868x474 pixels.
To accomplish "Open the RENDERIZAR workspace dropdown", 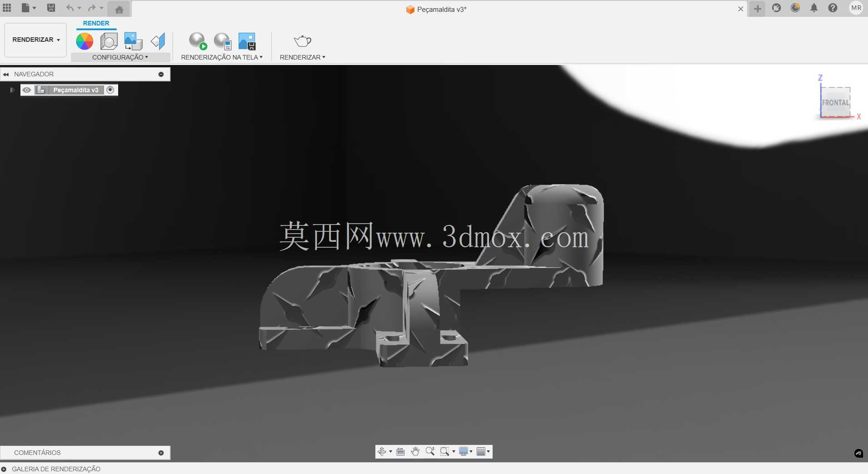I will [x=36, y=40].
